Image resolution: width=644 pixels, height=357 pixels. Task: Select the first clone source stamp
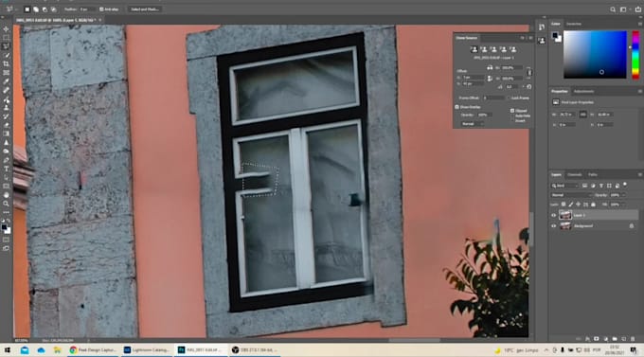(474, 49)
